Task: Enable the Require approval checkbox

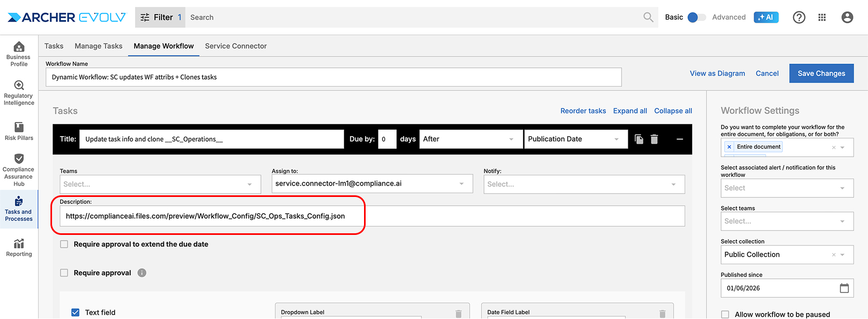Action: click(x=64, y=273)
